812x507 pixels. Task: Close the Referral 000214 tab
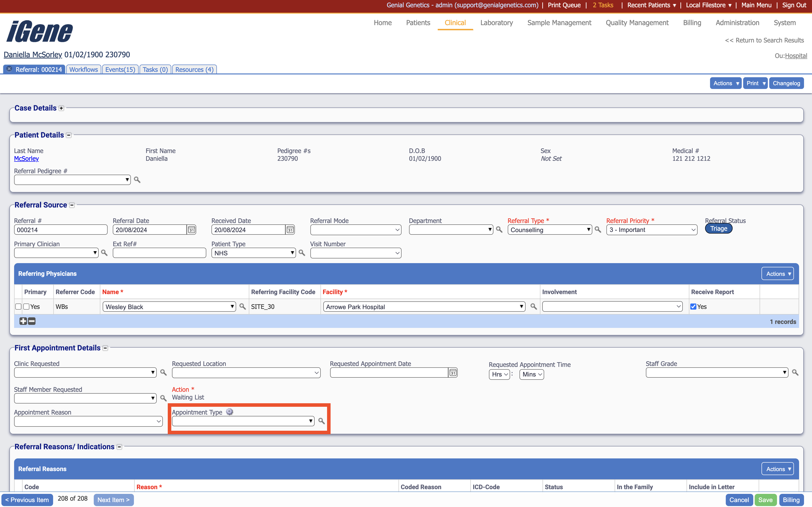pos(9,69)
